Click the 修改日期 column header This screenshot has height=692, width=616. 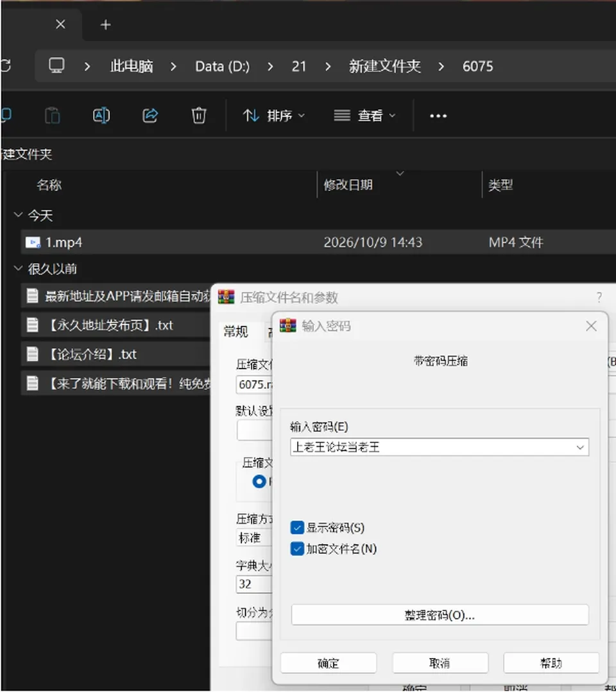click(348, 184)
